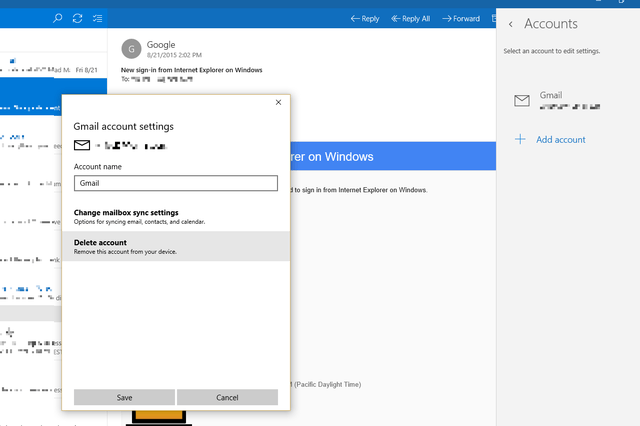This screenshot has width=640, height=426.
Task: Click the plus icon beside Add account
Action: pos(520,140)
